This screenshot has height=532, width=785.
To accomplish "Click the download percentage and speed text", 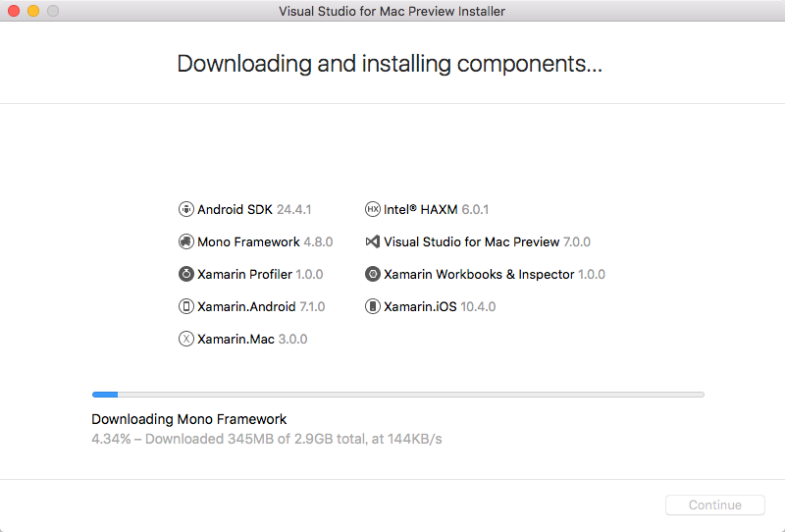I will [267, 439].
